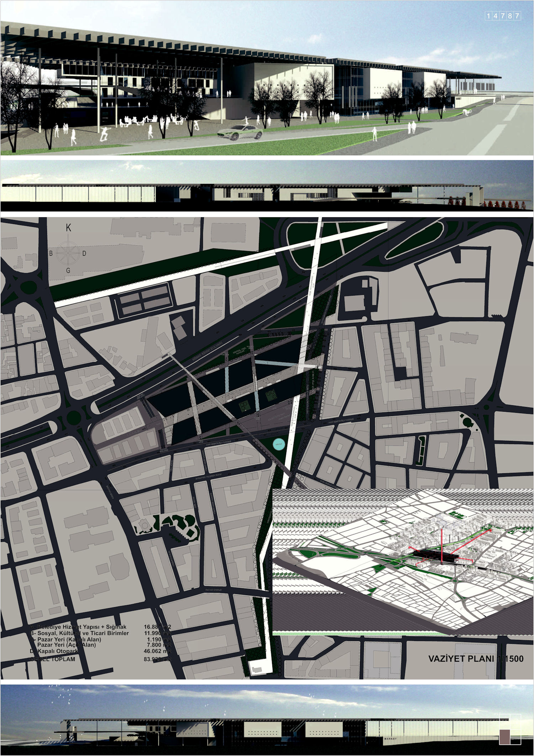Click the tall red vertical line in the axonometric

(441, 546)
